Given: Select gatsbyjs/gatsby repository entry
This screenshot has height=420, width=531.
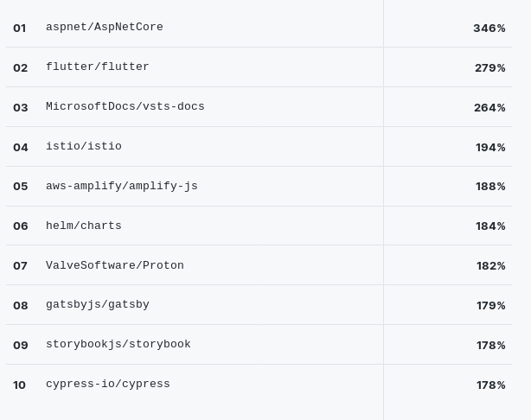Looking at the screenshot, I should (x=97, y=305).
